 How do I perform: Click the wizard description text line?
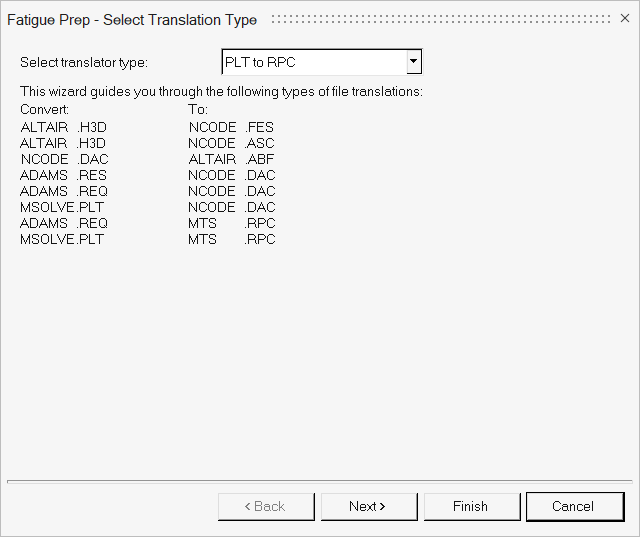tap(221, 92)
